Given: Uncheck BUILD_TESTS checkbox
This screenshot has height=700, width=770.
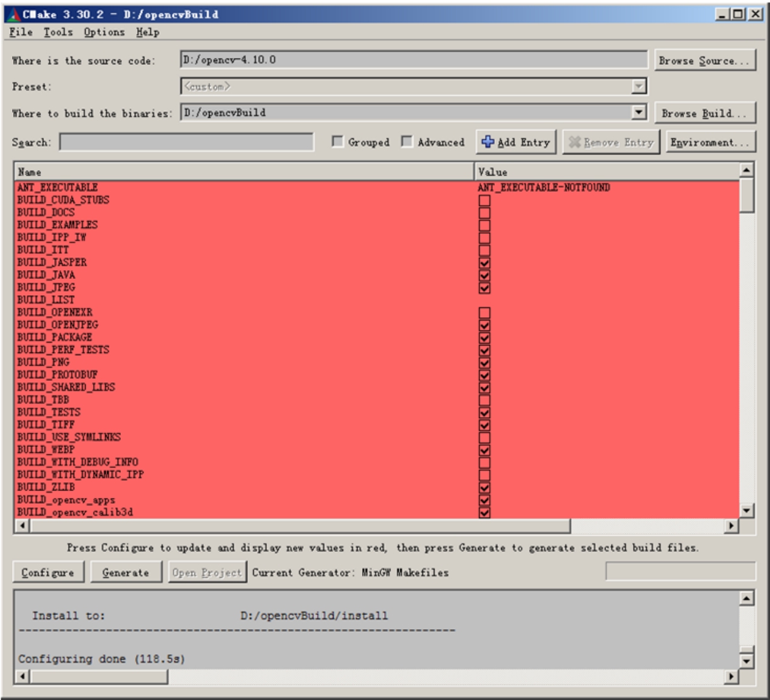Looking at the screenshot, I should (484, 412).
